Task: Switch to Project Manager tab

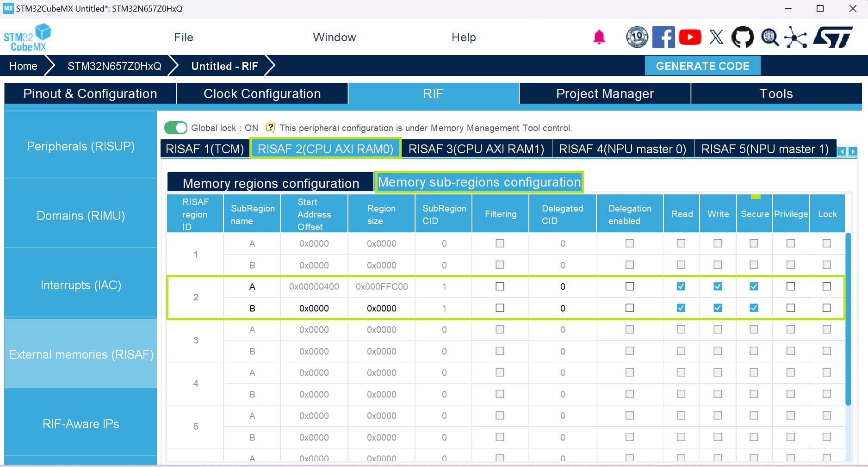Action: click(x=605, y=93)
